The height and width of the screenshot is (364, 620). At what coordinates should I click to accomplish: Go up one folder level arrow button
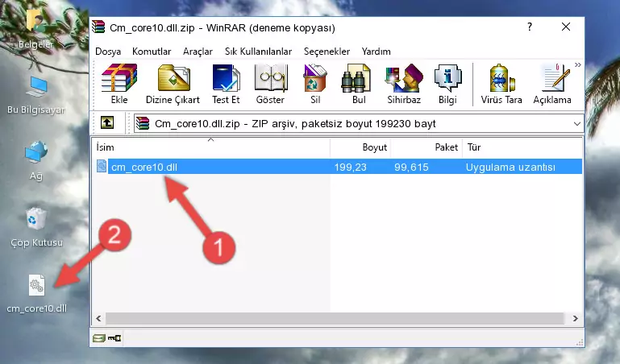tap(107, 122)
